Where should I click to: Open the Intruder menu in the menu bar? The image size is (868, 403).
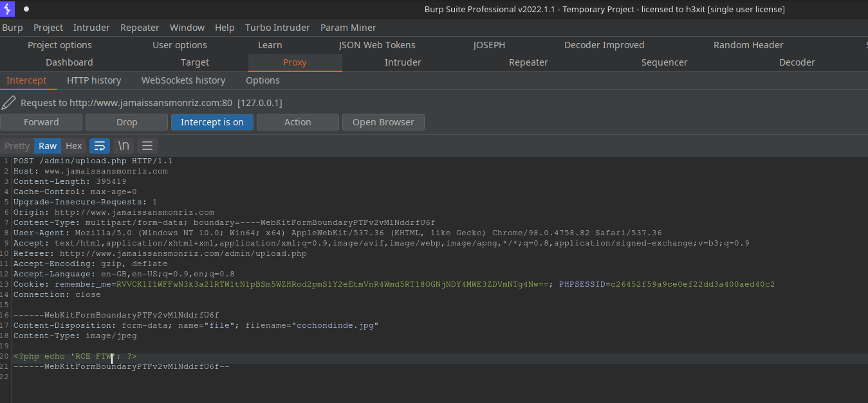pyautogui.click(x=91, y=28)
